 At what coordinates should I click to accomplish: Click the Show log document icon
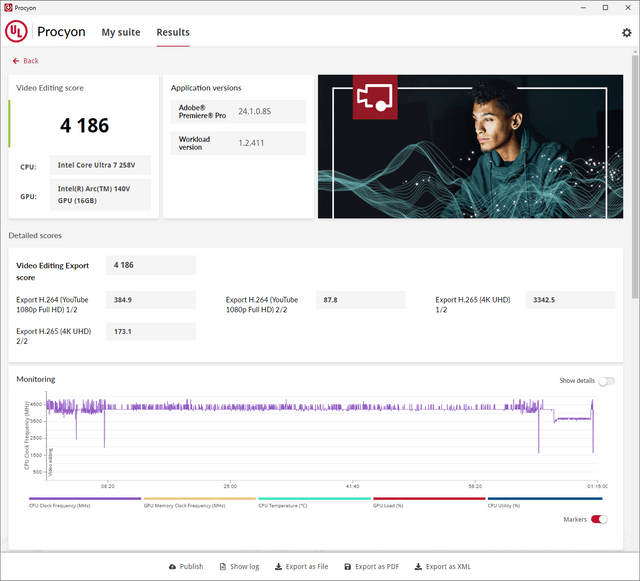223,567
